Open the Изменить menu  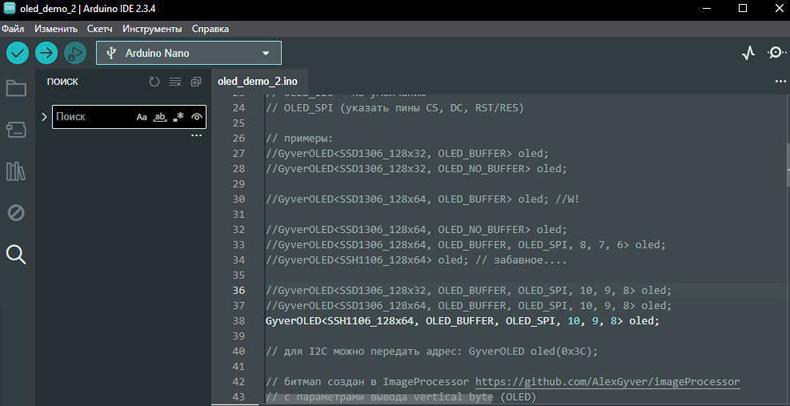[x=56, y=29]
